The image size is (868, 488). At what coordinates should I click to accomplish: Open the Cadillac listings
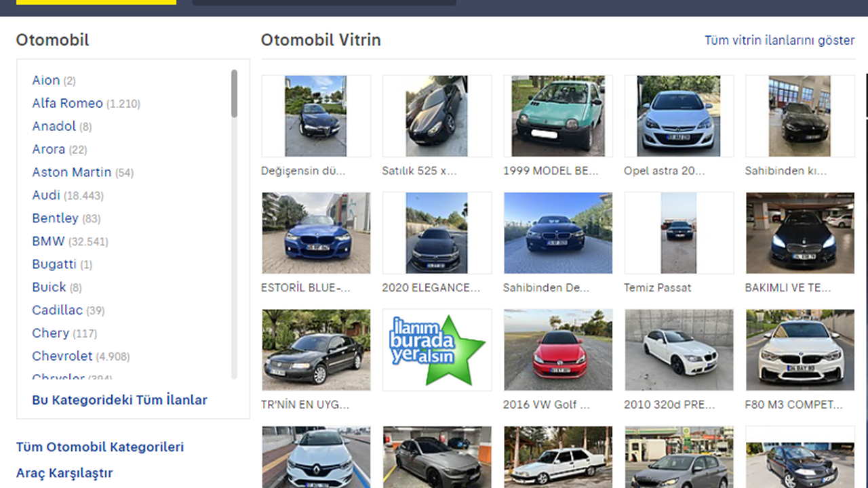[57, 310]
